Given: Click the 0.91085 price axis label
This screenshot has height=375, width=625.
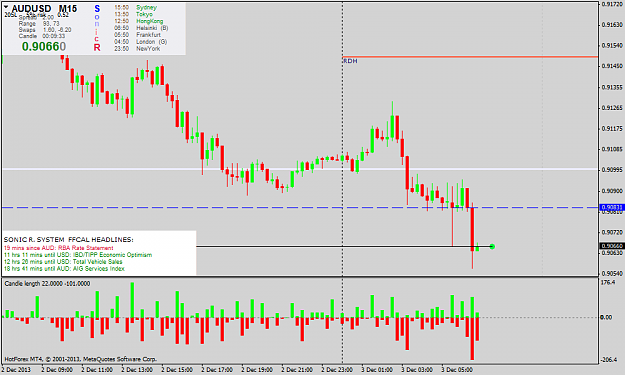Looking at the screenshot, I should 612,149.
